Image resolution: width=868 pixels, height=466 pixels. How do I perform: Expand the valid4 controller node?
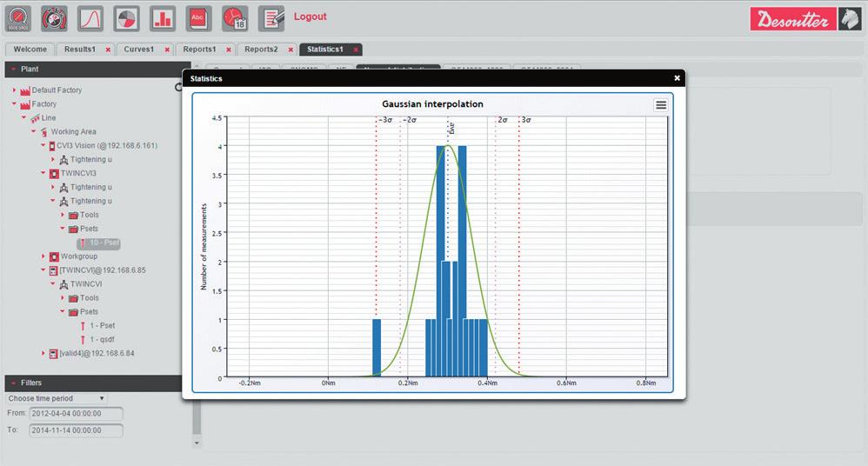tap(43, 353)
